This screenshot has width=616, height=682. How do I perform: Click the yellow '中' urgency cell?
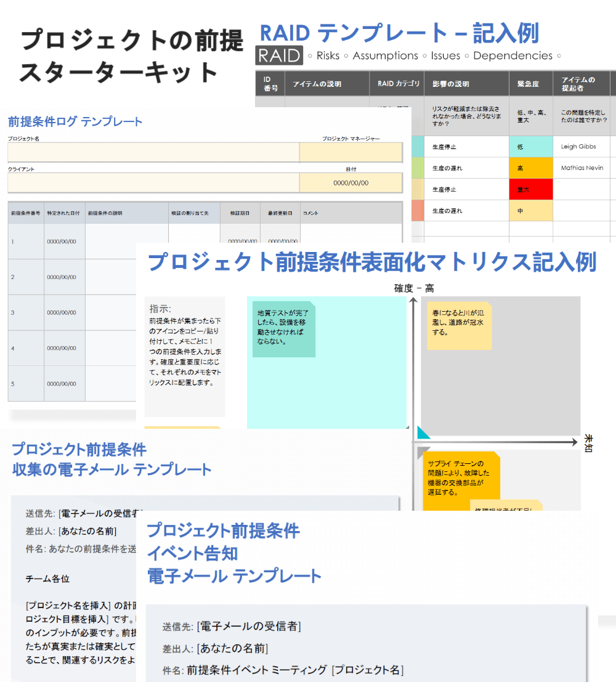point(531,211)
